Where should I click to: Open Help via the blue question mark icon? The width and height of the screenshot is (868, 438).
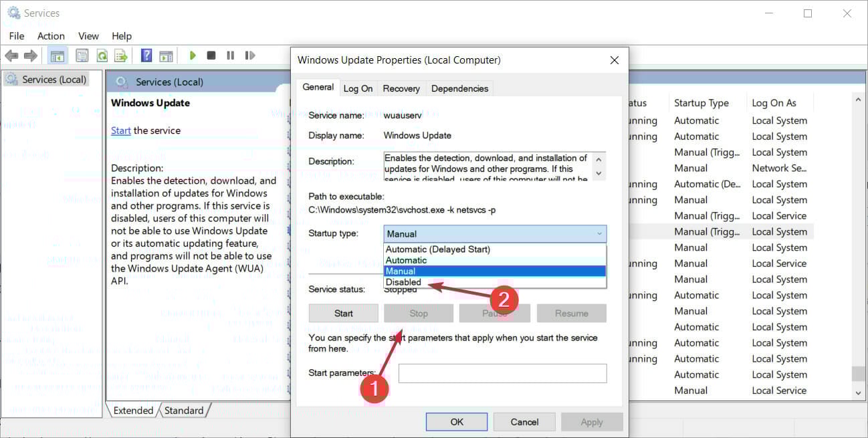tap(146, 56)
